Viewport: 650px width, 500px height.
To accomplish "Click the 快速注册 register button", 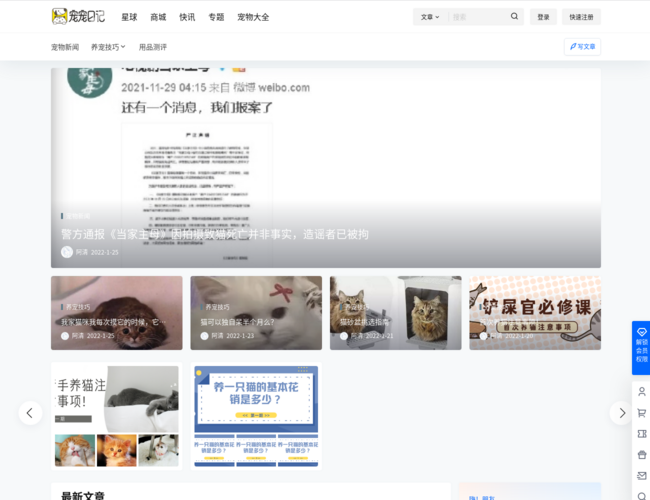I will pyautogui.click(x=581, y=17).
